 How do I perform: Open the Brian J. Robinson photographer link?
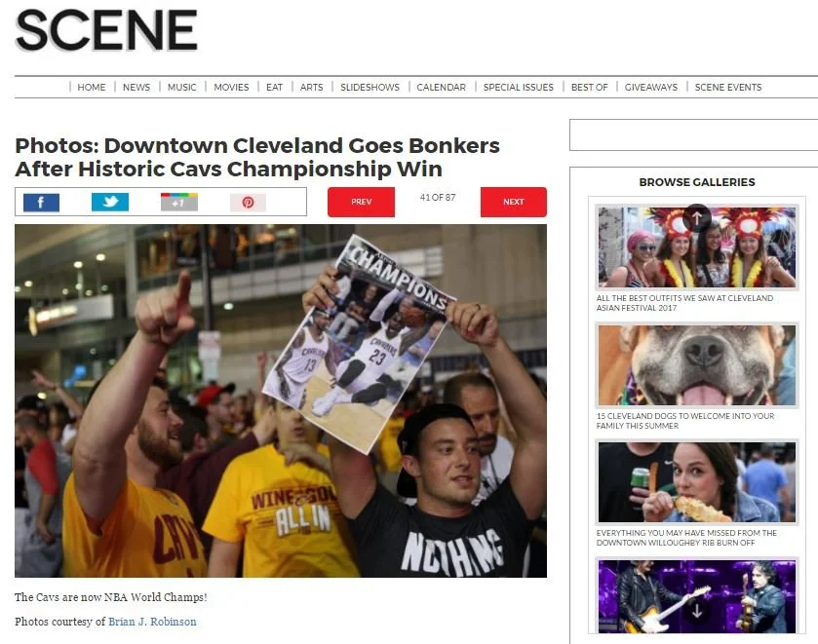click(152, 622)
